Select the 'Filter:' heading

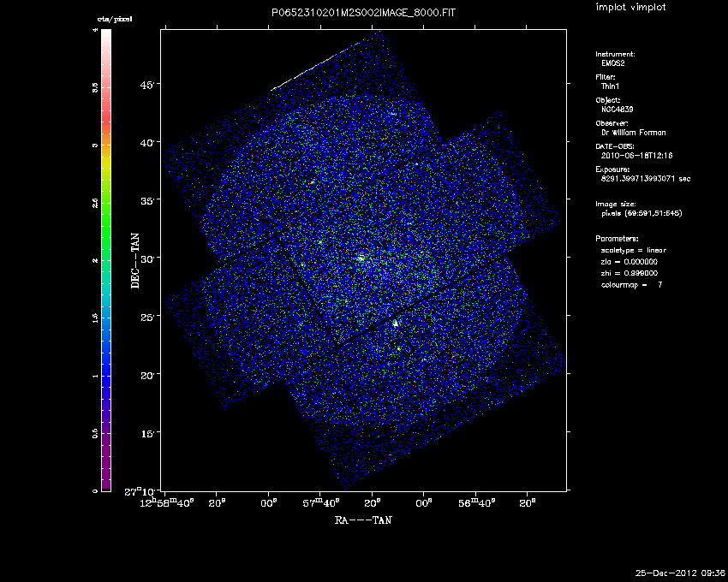[606, 77]
